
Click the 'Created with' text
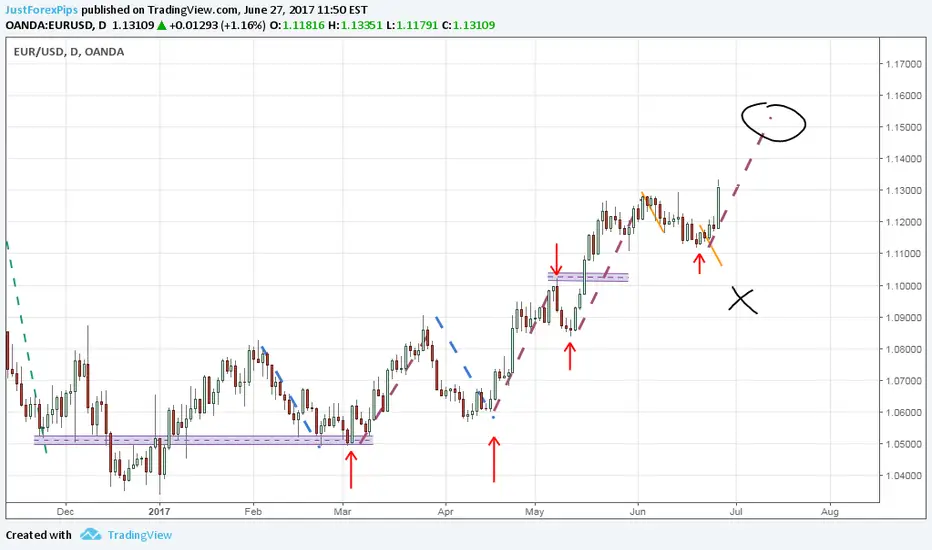(x=39, y=535)
